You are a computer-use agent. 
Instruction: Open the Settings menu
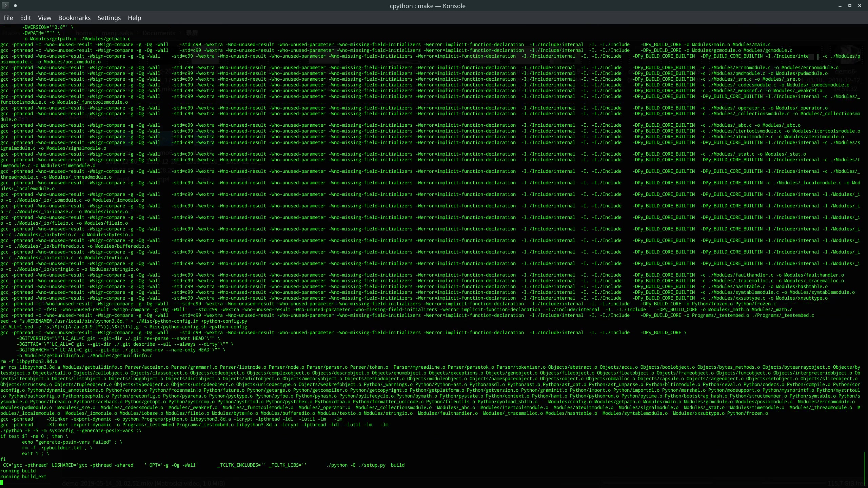(x=109, y=18)
